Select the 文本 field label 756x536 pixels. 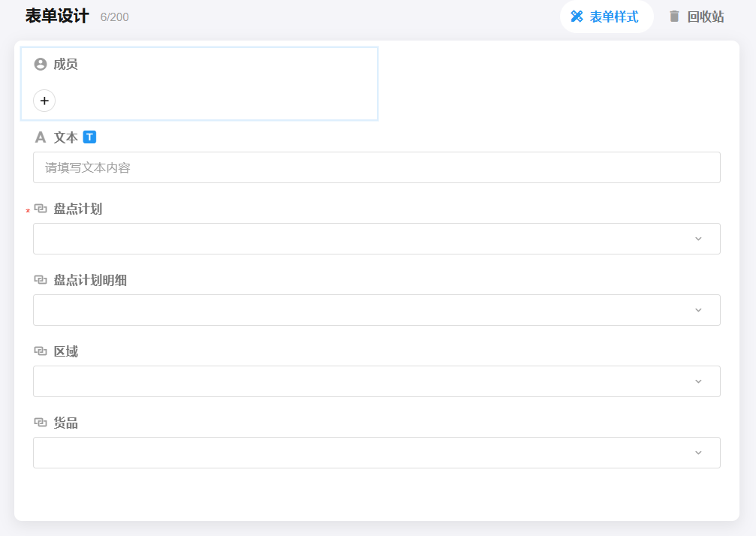click(65, 137)
